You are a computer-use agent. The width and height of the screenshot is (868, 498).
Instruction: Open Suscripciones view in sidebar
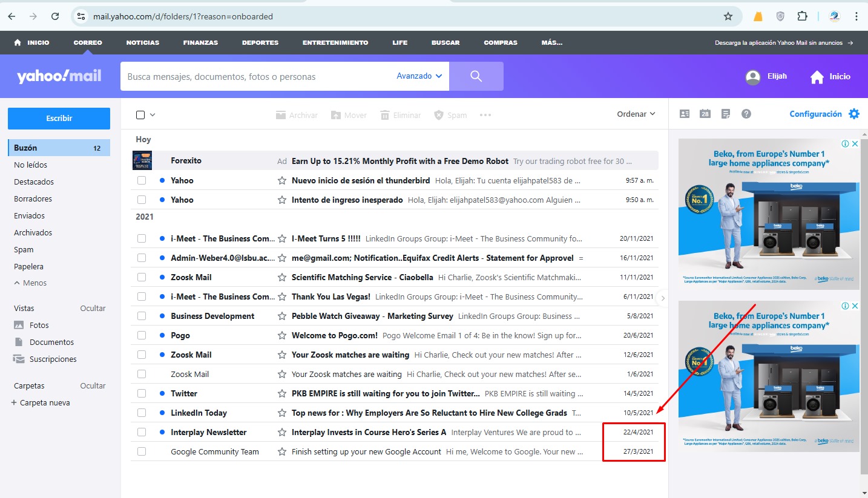pyautogui.click(x=45, y=359)
